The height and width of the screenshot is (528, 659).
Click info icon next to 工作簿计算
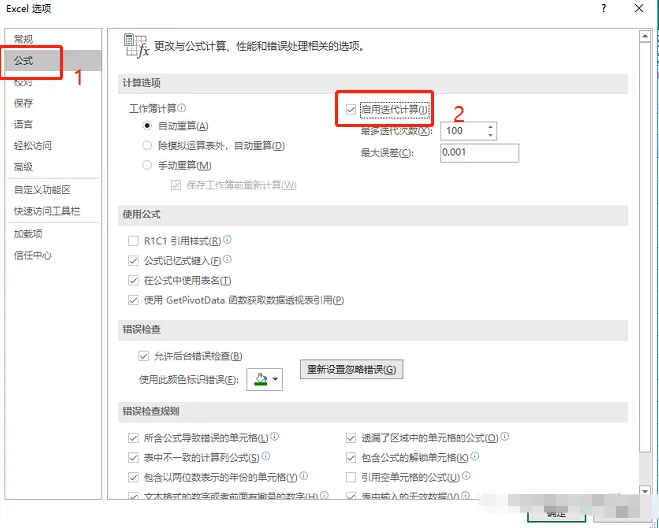pos(182,108)
